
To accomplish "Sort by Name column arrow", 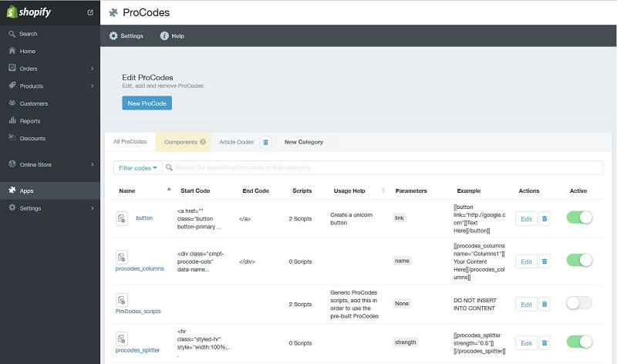I will (x=169, y=189).
